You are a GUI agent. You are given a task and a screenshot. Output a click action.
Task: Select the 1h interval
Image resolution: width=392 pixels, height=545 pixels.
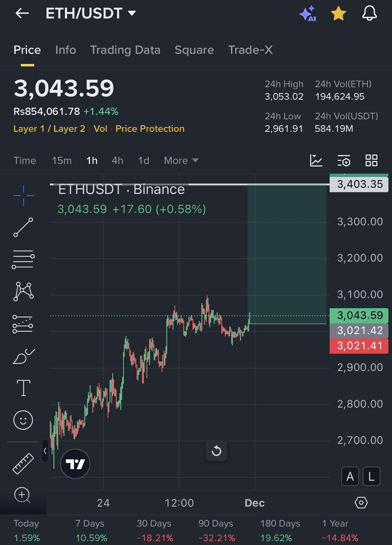[x=92, y=161]
